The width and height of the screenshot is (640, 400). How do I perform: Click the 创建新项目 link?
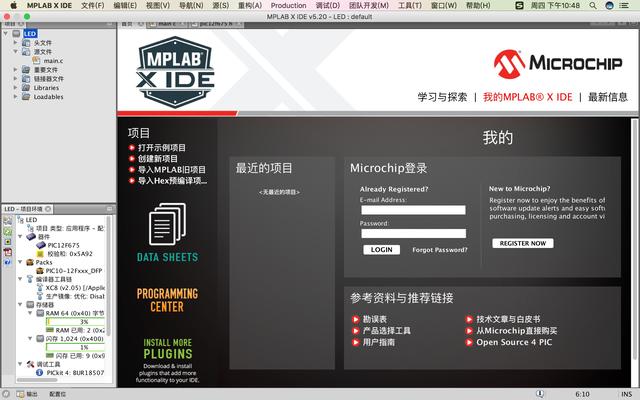coord(158,159)
